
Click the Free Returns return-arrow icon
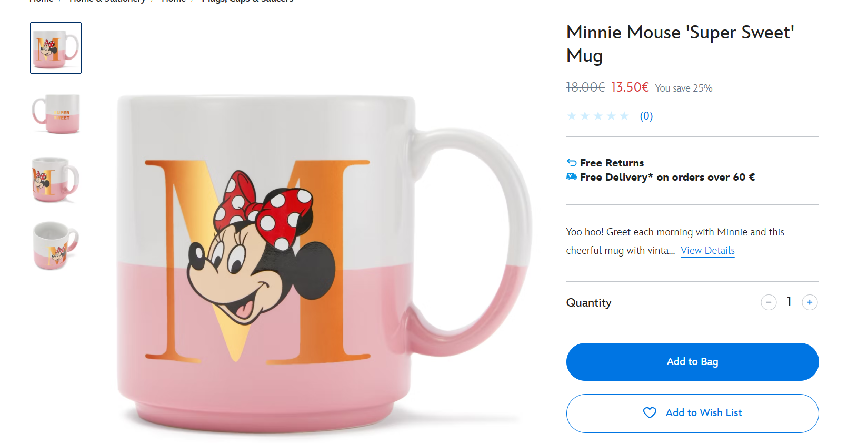tap(571, 163)
